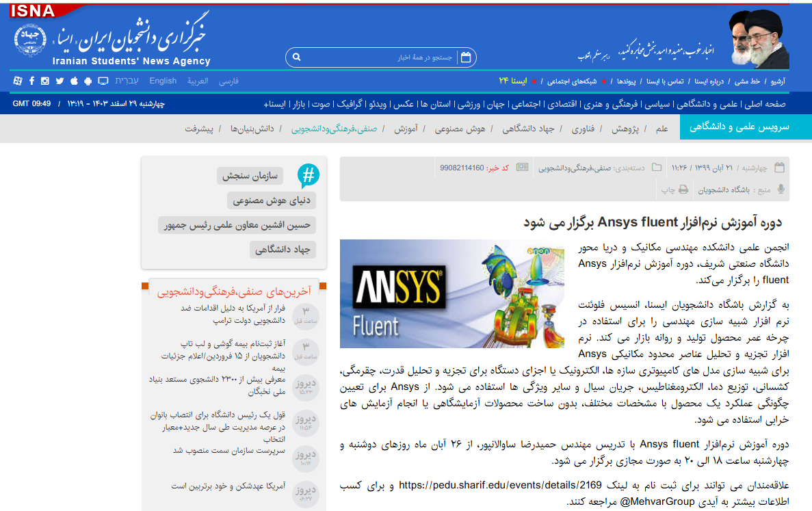812x511 pixels.
Task: Click حسین افشین معاون علمی رئیس جمهور tag
Action: coord(237,224)
